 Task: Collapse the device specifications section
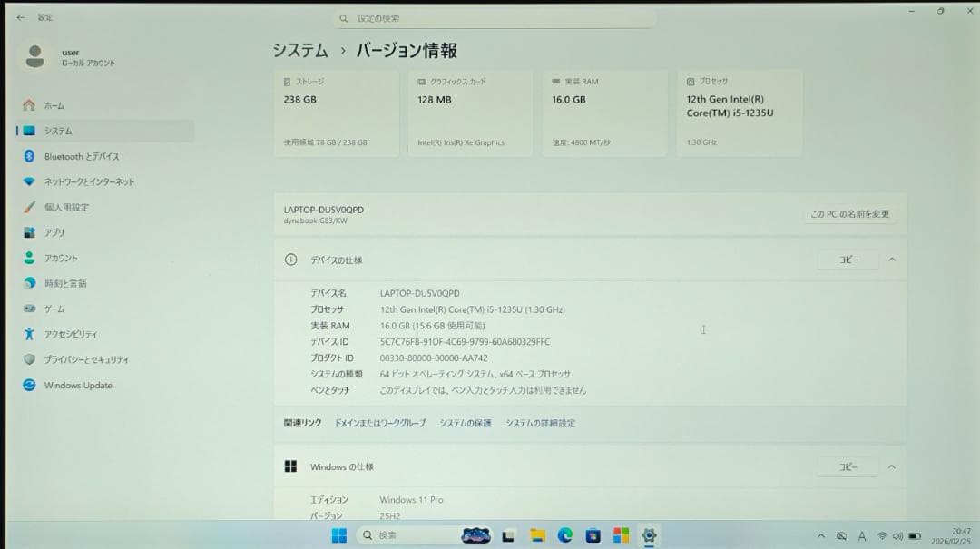892,260
